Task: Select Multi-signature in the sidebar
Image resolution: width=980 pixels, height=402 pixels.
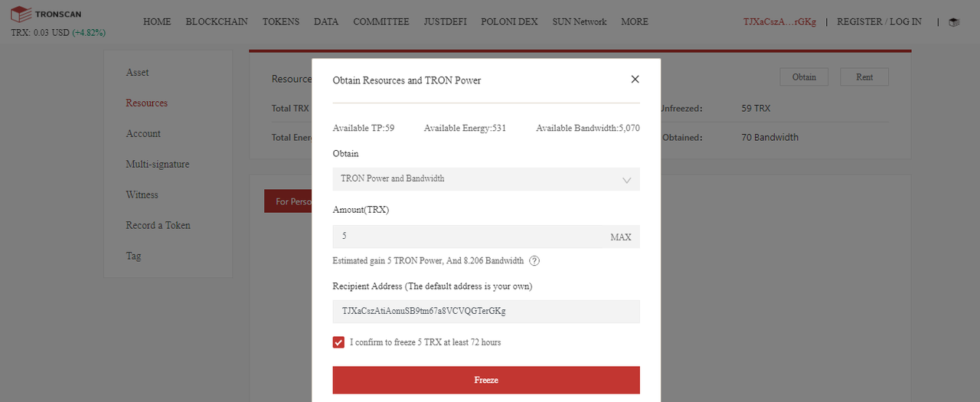Action: [x=158, y=165]
